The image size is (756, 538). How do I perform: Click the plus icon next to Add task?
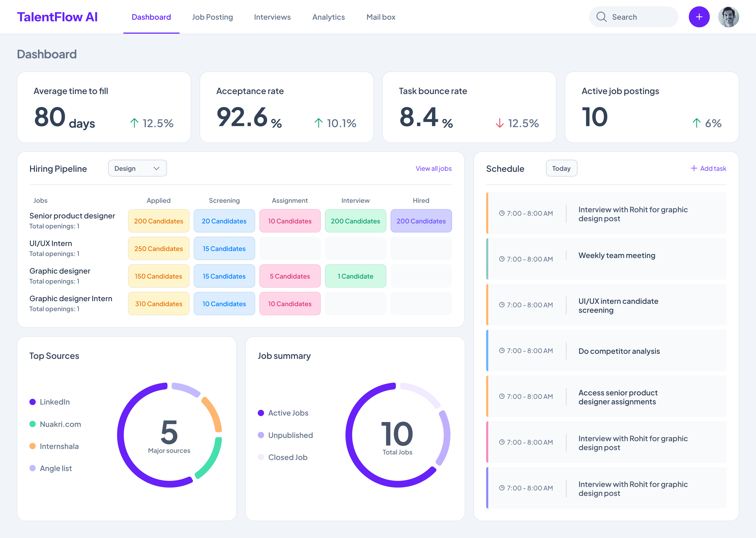[694, 168]
